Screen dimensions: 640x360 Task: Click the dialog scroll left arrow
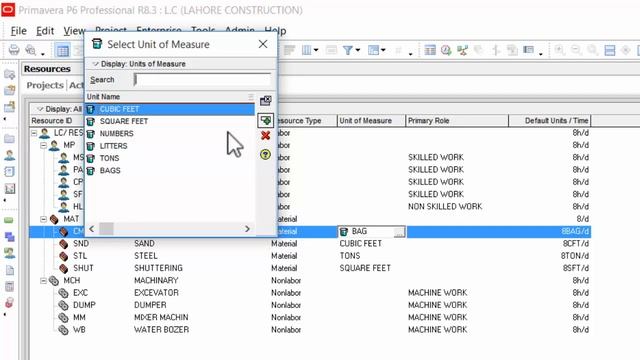tap(91, 229)
